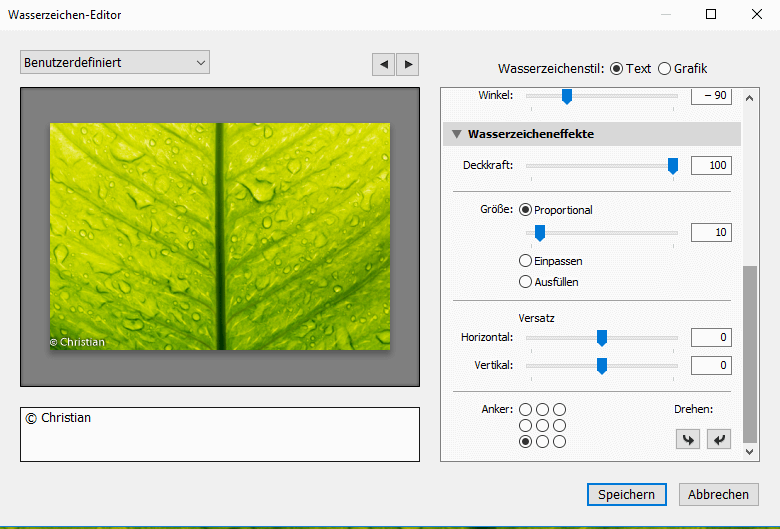This screenshot has width=780, height=529.
Task: Set anchor to center position
Action: 543,425
